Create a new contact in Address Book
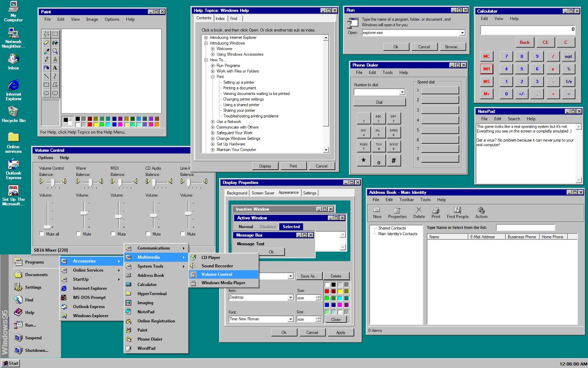588x368 pixels. point(377,212)
